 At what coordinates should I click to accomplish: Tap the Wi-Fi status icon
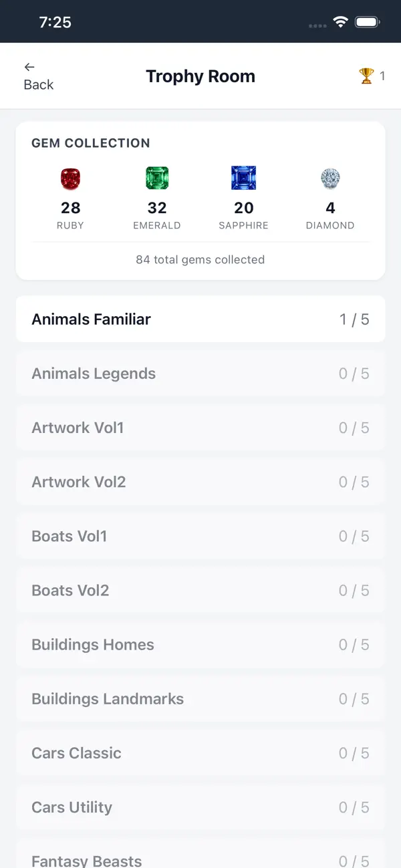click(x=341, y=22)
